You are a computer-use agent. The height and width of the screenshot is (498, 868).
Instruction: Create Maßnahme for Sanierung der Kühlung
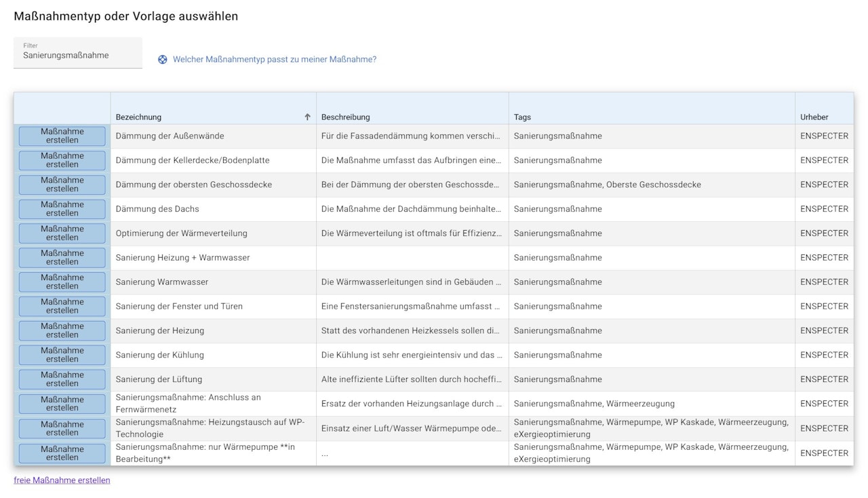coord(62,355)
